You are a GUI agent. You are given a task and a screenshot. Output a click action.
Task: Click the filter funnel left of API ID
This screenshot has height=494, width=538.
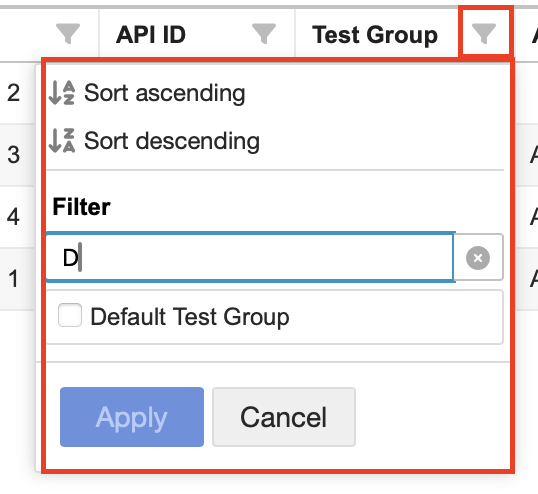[x=68, y=33]
